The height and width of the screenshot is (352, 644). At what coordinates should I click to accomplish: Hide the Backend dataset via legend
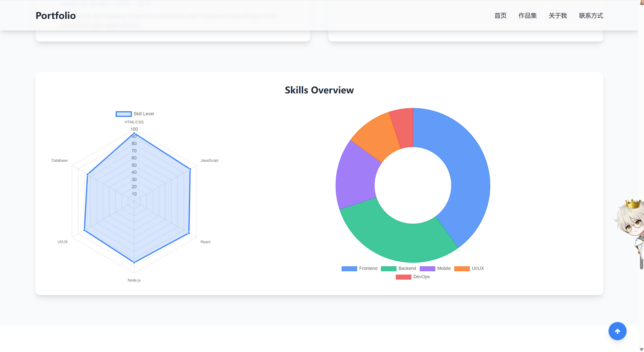click(398, 268)
